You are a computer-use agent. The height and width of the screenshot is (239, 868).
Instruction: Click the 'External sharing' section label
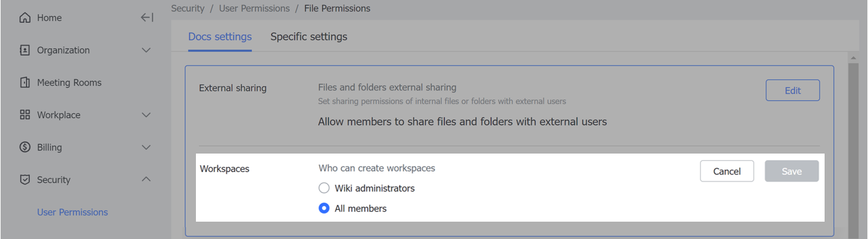(x=232, y=88)
